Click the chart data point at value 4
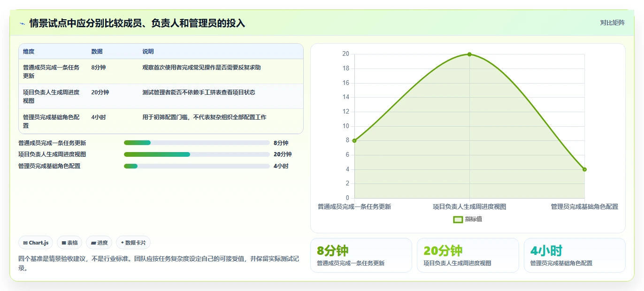Screen dimensions: 644x291 [x=584, y=169]
